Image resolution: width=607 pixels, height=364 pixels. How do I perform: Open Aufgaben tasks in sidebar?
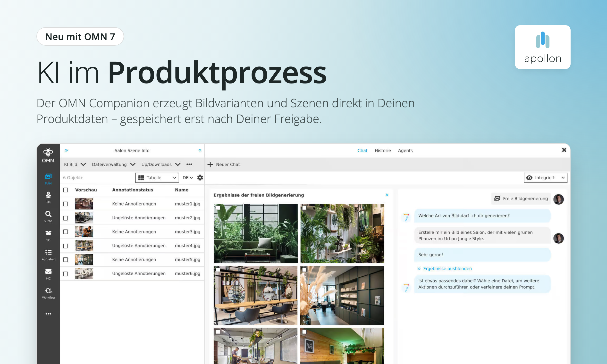pos(48,255)
